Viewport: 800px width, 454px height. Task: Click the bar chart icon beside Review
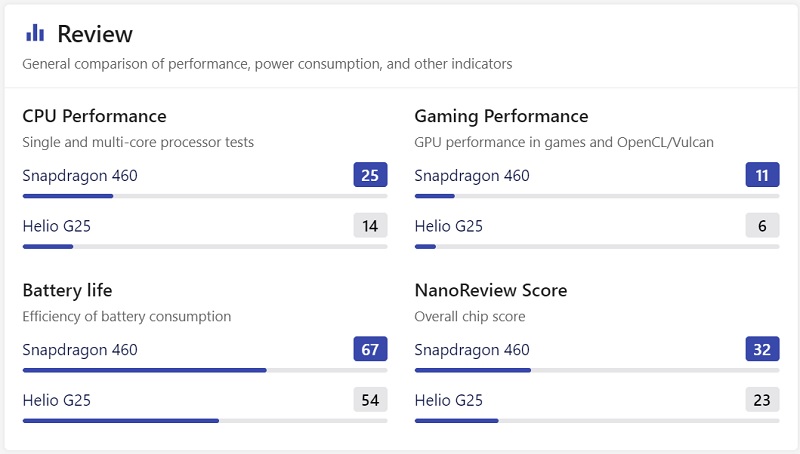[35, 33]
